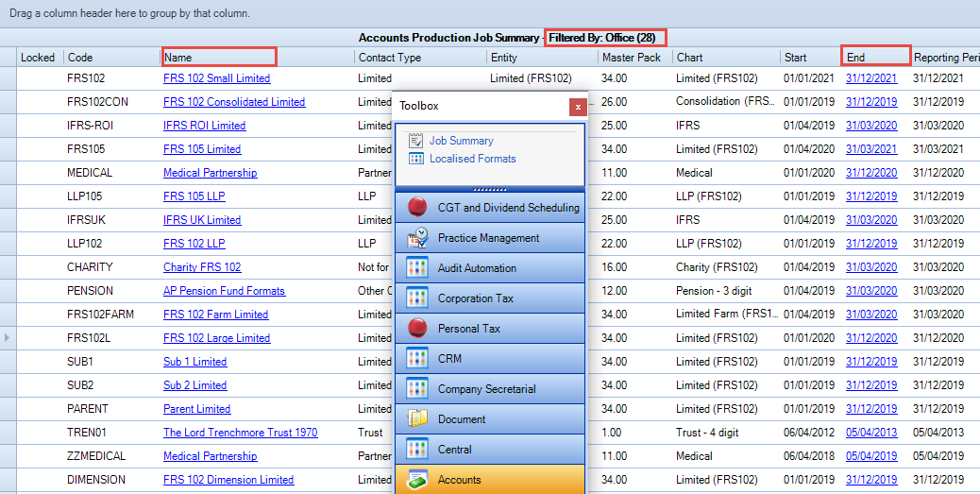Sort by the Start column header
The image size is (980, 494).
(811, 58)
